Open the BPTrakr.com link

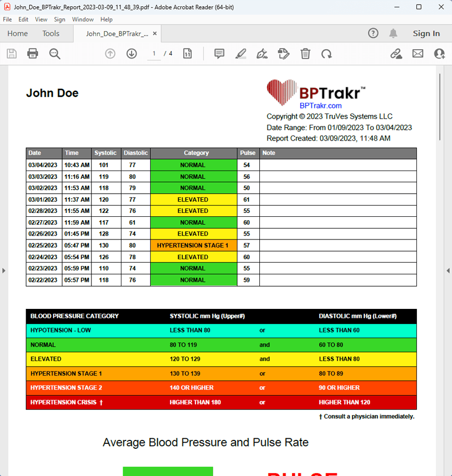click(x=320, y=106)
